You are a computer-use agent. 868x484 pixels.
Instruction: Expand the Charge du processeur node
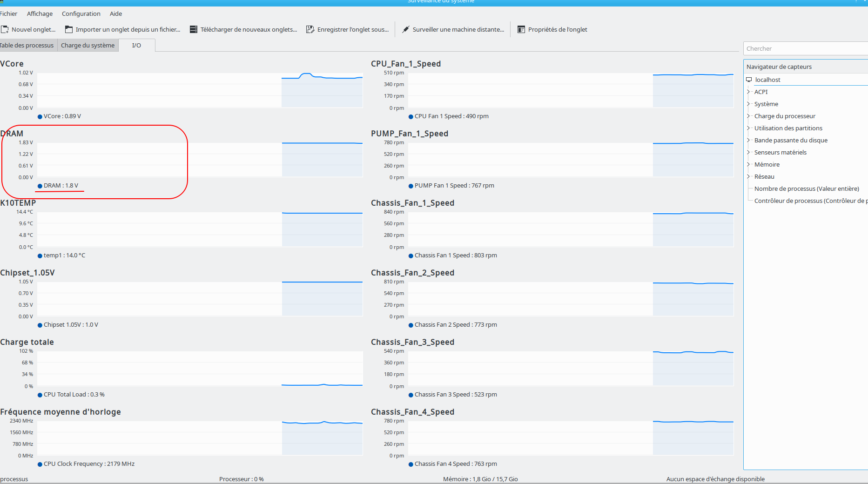pyautogui.click(x=748, y=116)
